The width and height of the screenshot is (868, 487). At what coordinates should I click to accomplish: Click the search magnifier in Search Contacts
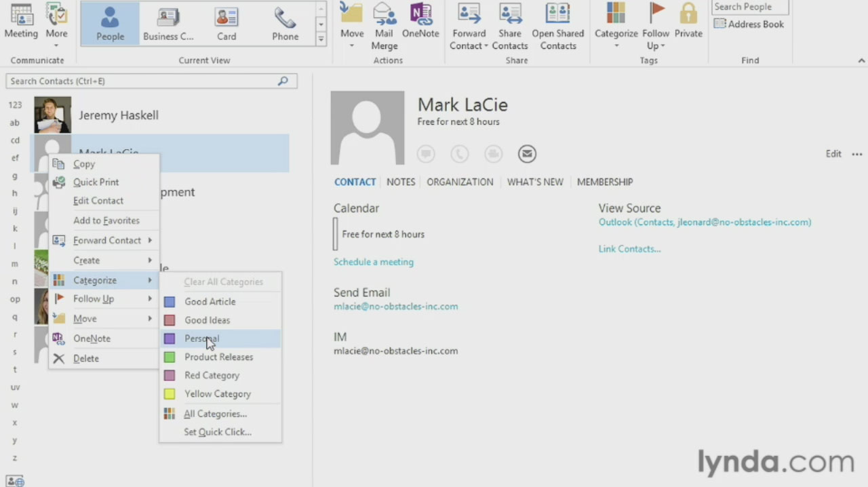pyautogui.click(x=283, y=81)
